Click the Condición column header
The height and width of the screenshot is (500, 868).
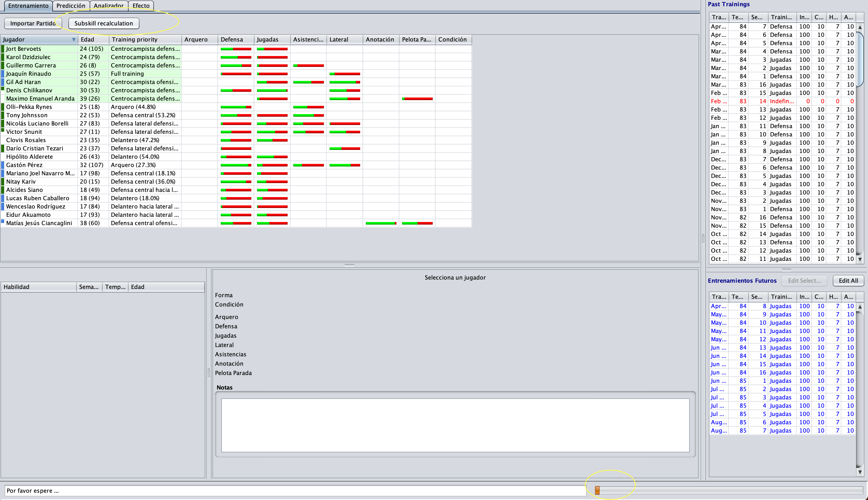(453, 39)
